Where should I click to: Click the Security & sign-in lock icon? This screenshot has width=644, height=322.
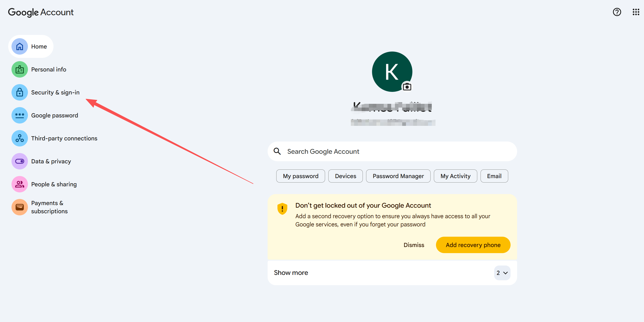pyautogui.click(x=19, y=92)
